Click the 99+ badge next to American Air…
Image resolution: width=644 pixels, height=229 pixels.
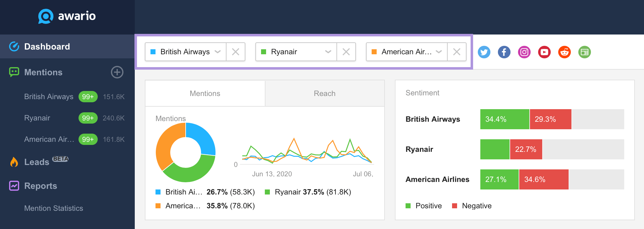(x=88, y=139)
